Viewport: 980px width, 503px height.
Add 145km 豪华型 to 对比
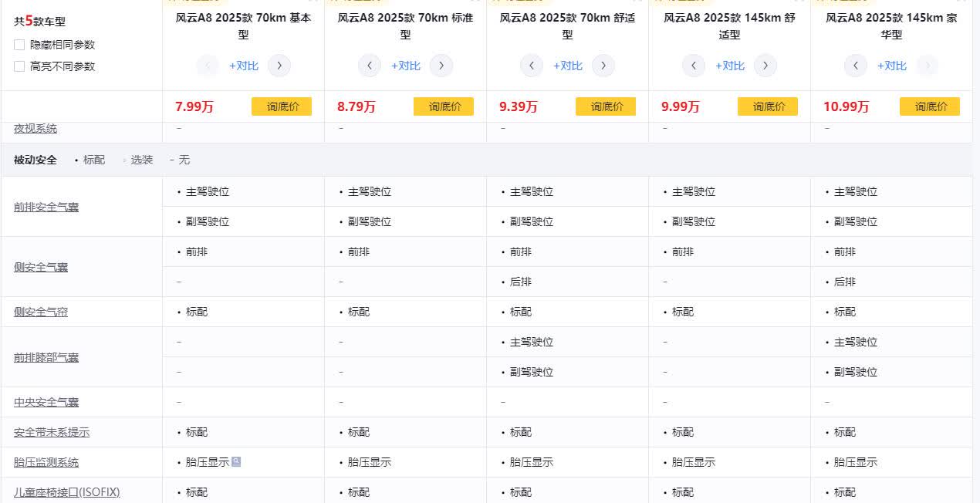coord(891,66)
